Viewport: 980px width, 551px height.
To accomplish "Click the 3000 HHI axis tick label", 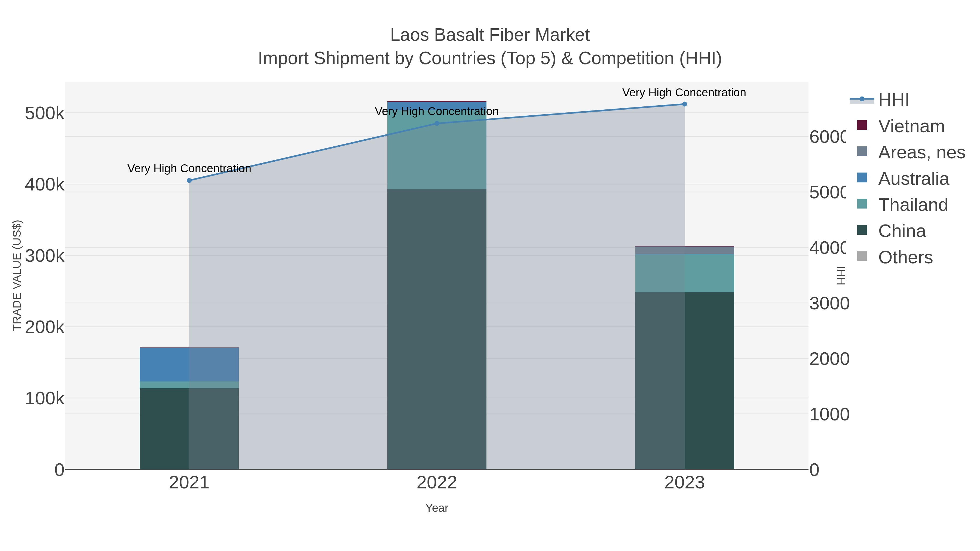I will 829,303.
